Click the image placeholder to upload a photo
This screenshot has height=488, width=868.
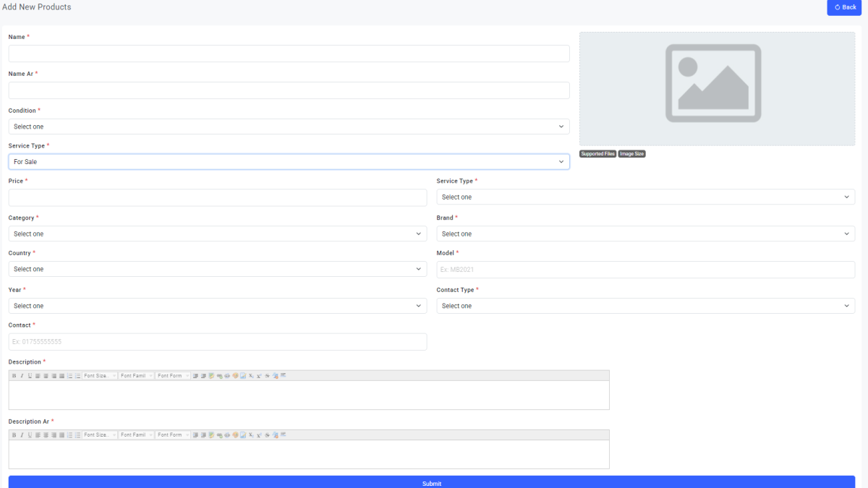(717, 89)
